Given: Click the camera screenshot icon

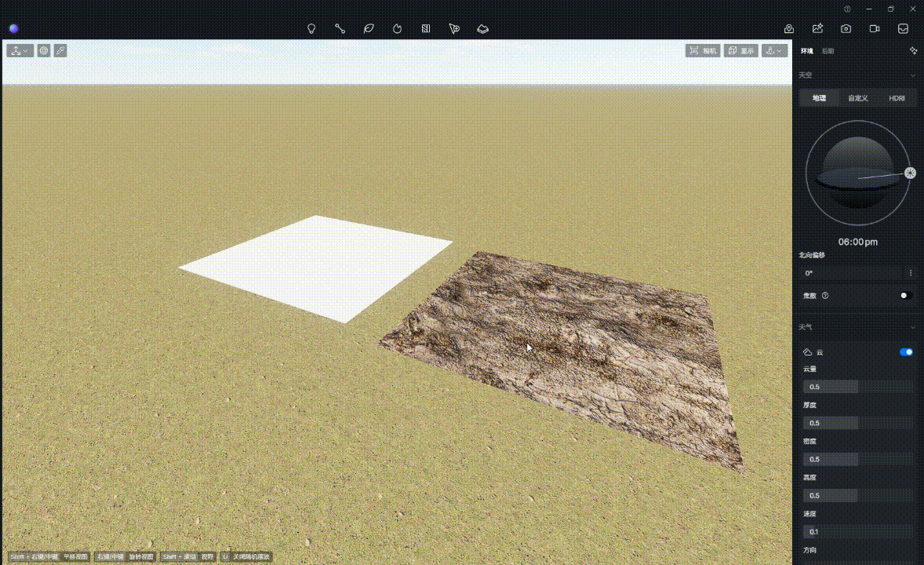Looking at the screenshot, I should (846, 28).
